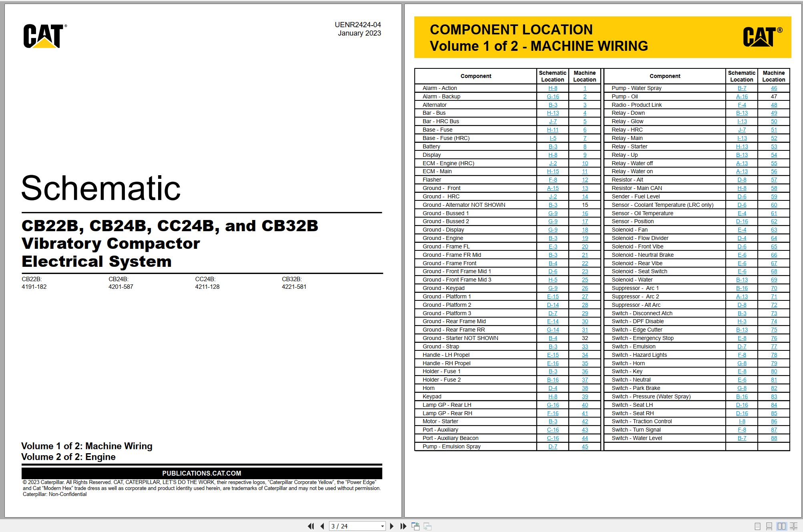Open D-4 schematic link for Horn

coord(553,388)
